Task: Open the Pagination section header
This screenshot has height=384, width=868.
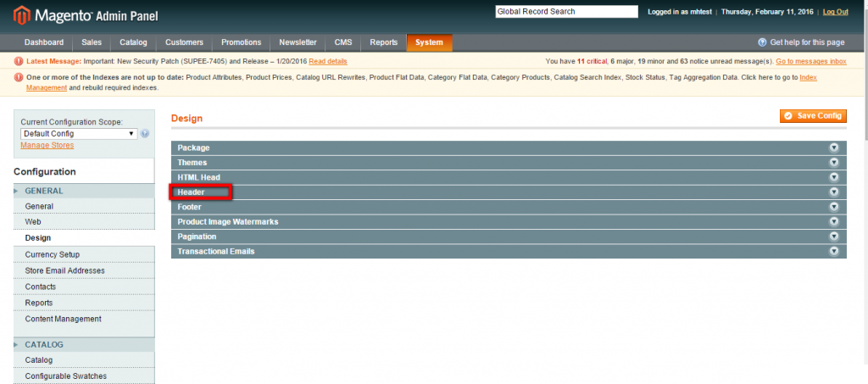Action: pos(509,237)
